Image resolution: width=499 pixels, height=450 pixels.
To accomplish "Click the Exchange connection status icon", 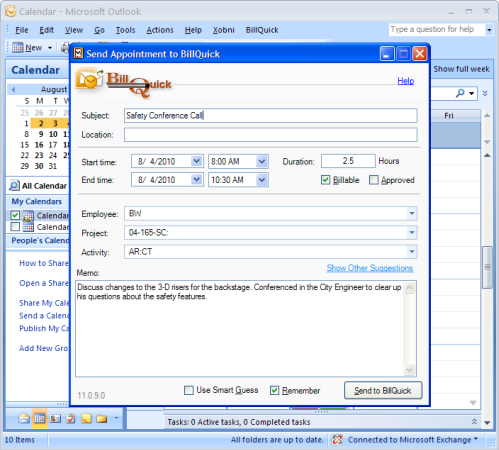I will [x=337, y=440].
